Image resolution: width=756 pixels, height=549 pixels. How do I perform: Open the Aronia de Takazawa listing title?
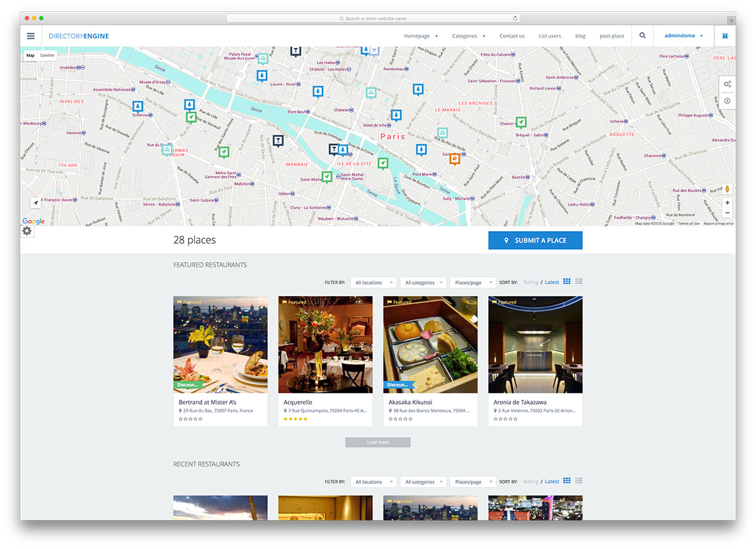coord(520,402)
